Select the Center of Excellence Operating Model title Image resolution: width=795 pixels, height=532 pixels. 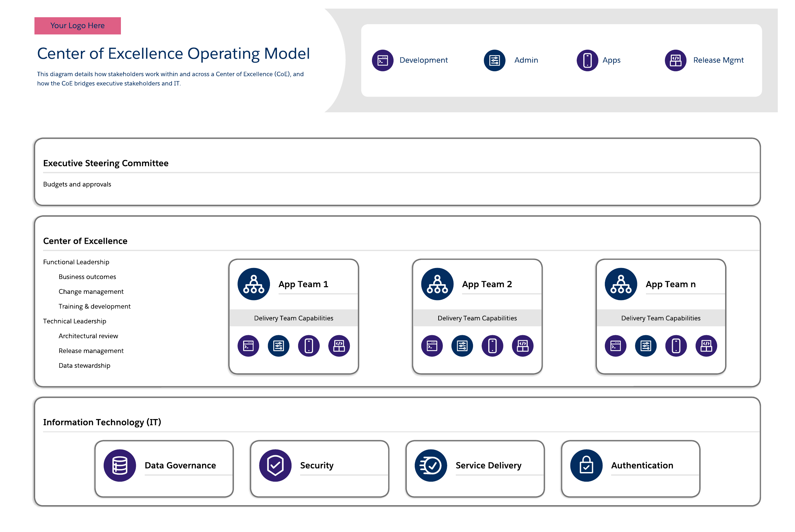[x=173, y=54]
